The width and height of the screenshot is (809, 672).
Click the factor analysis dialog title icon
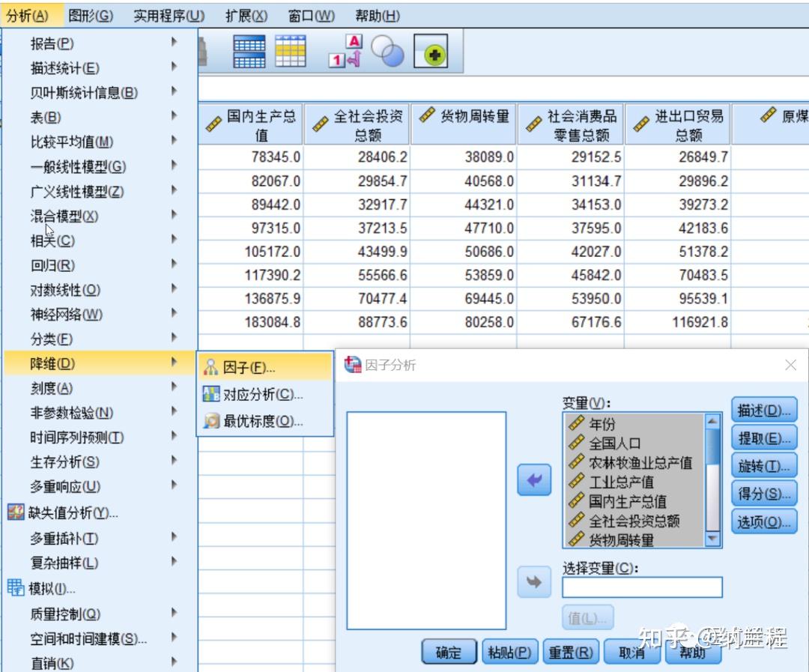pos(353,364)
